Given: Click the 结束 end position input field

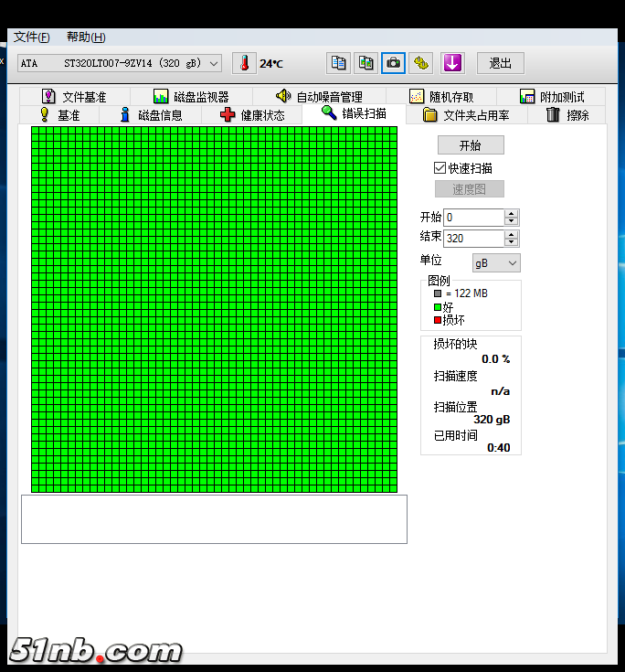Looking at the screenshot, I should (x=473, y=239).
